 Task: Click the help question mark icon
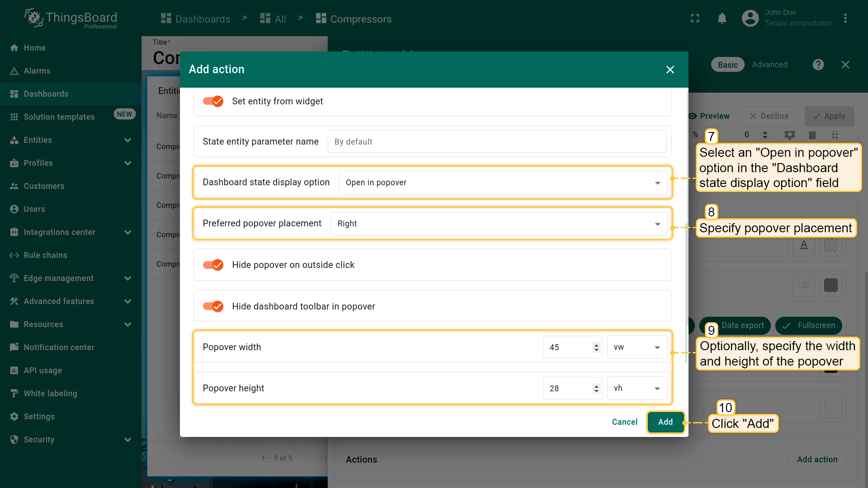[818, 65]
